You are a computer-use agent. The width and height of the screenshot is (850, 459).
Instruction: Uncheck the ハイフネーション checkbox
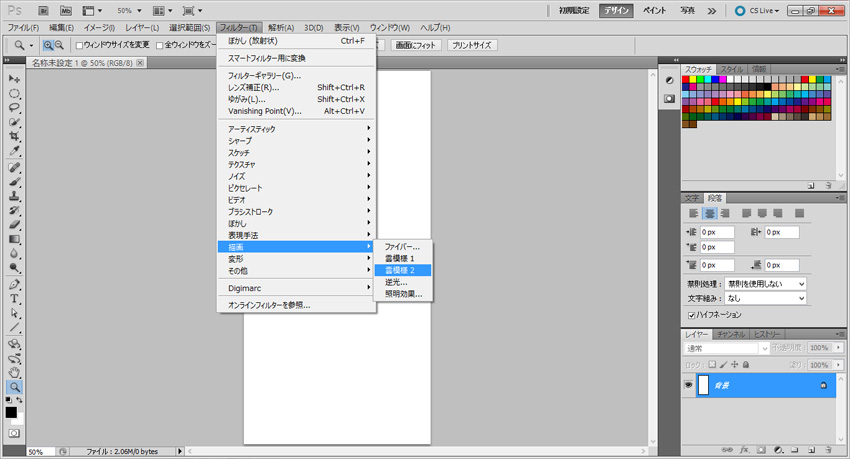click(x=692, y=314)
